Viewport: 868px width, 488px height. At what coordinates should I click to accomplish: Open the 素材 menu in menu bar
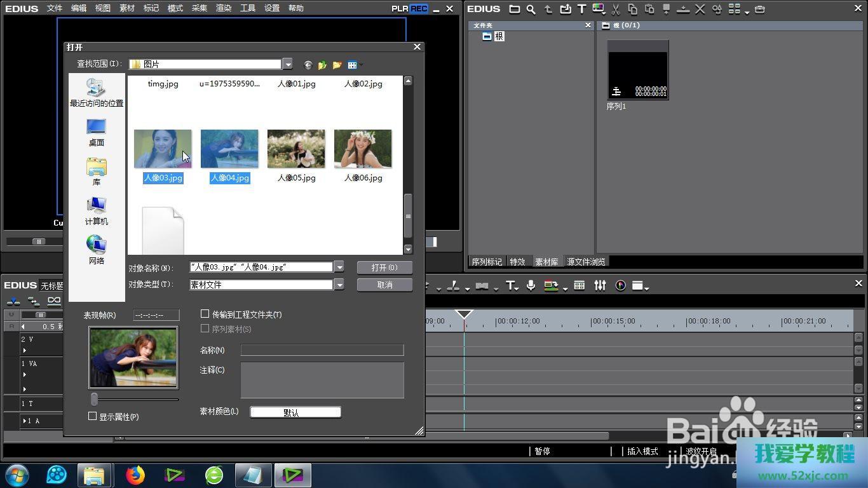tap(127, 8)
